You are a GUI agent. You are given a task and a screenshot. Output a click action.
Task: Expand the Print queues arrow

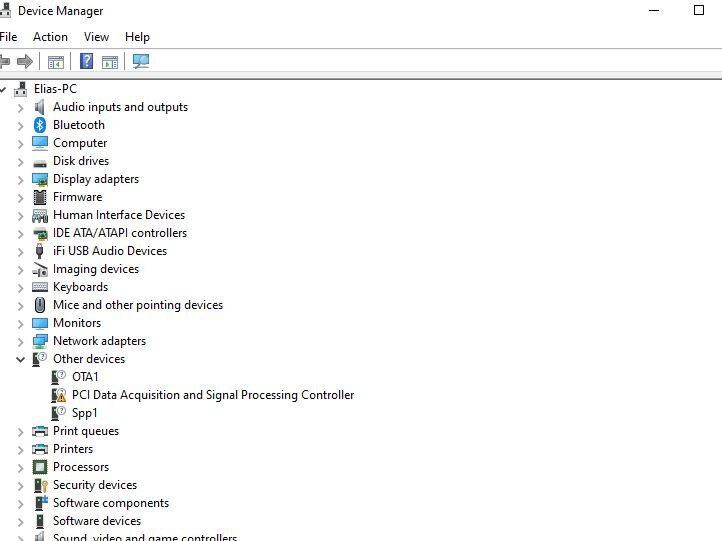(x=20, y=432)
